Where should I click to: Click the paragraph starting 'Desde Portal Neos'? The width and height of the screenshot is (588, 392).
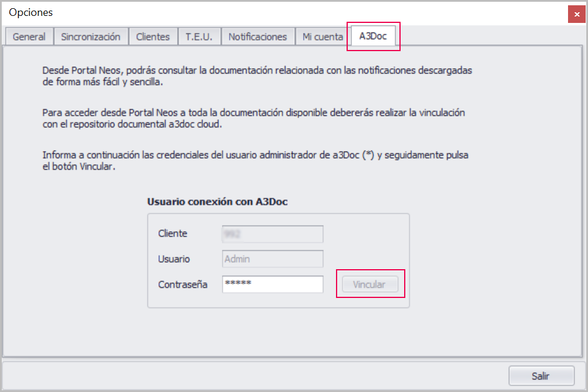coord(257,76)
